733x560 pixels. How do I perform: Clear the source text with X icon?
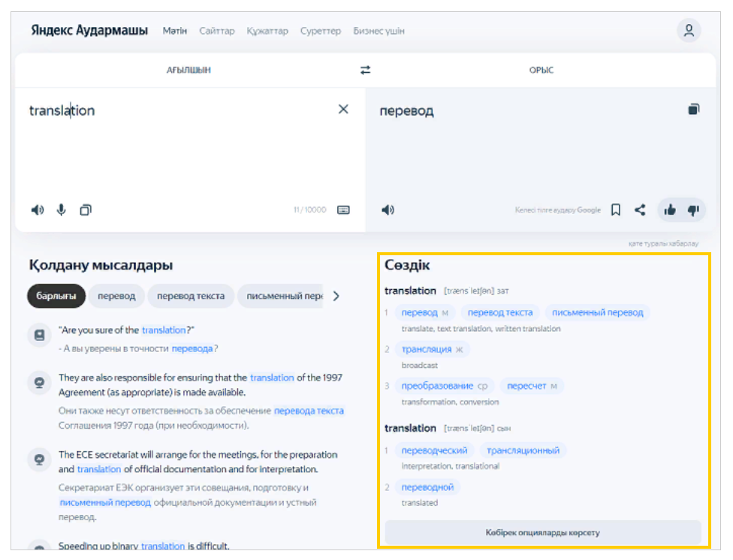click(343, 110)
